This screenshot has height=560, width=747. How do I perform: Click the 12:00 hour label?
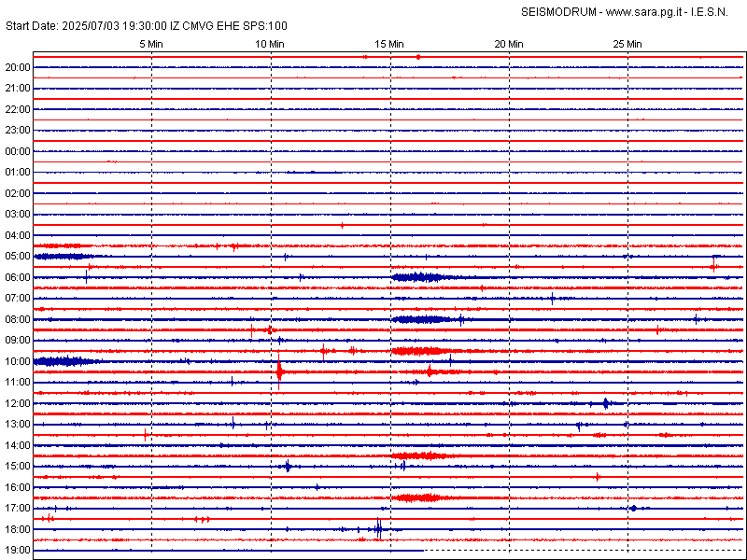[x=18, y=403]
